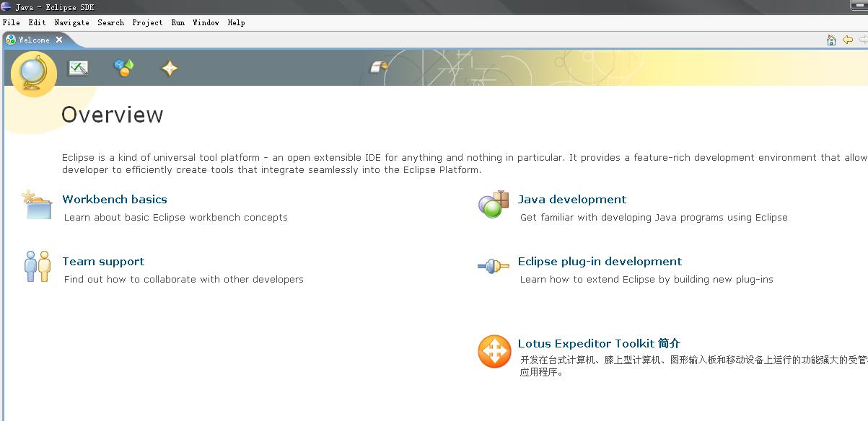Click 'Learn about basic Eclipse workbench concepts' text
This screenshot has height=421, width=868.
(176, 218)
